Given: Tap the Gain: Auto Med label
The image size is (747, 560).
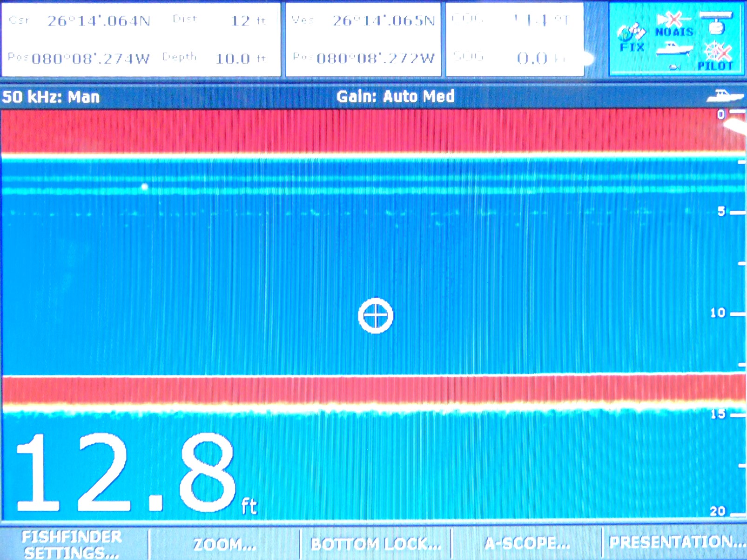Looking at the screenshot, I should [x=395, y=96].
